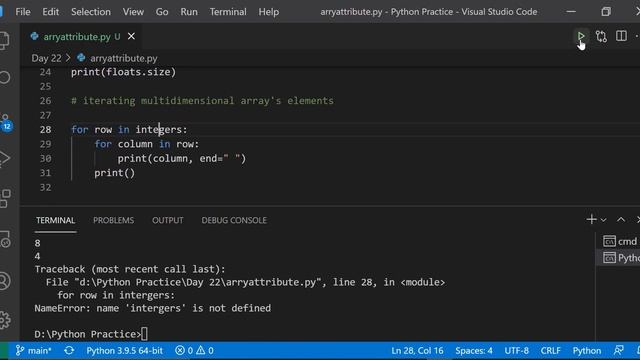Select Python 3.9.5 64-bit interpreter
The width and height of the screenshot is (640, 360).
point(124,351)
